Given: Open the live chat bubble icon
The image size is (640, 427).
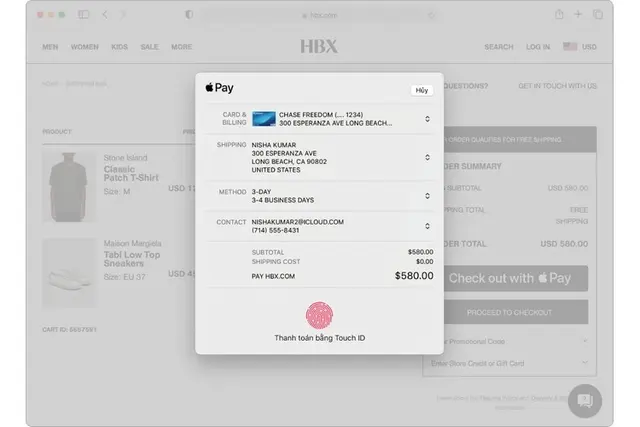Looking at the screenshot, I should coord(585,401).
